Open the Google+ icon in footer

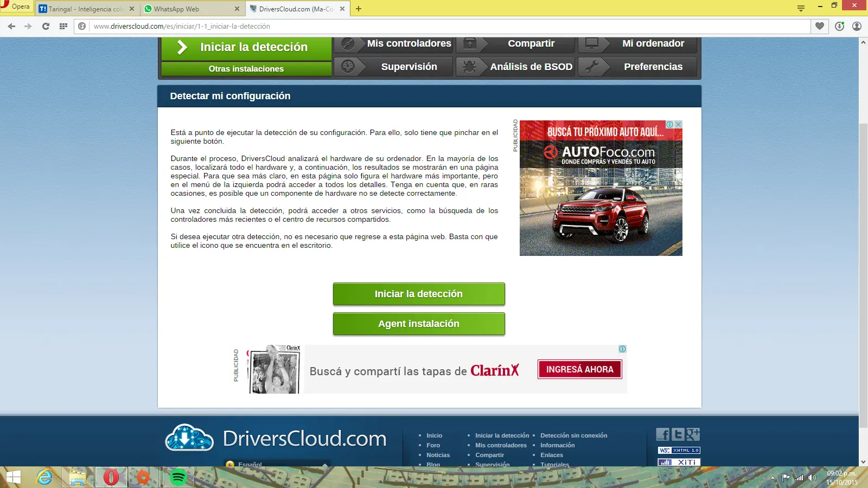tap(693, 434)
